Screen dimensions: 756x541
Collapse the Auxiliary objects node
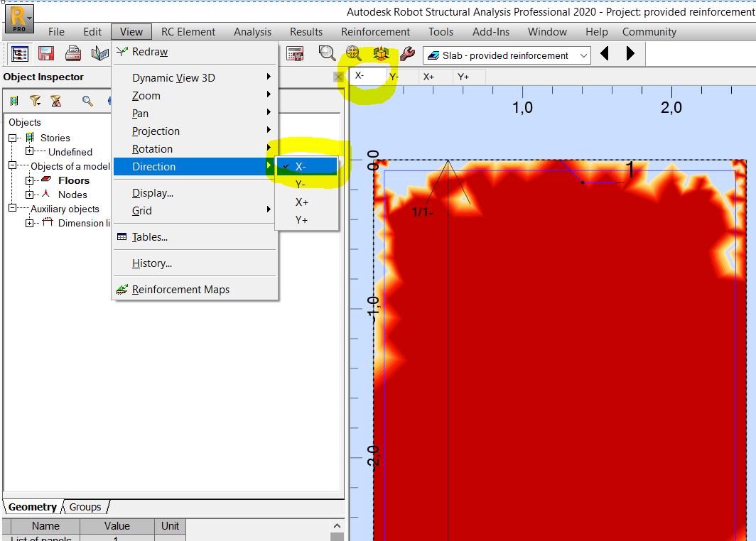[x=13, y=207]
